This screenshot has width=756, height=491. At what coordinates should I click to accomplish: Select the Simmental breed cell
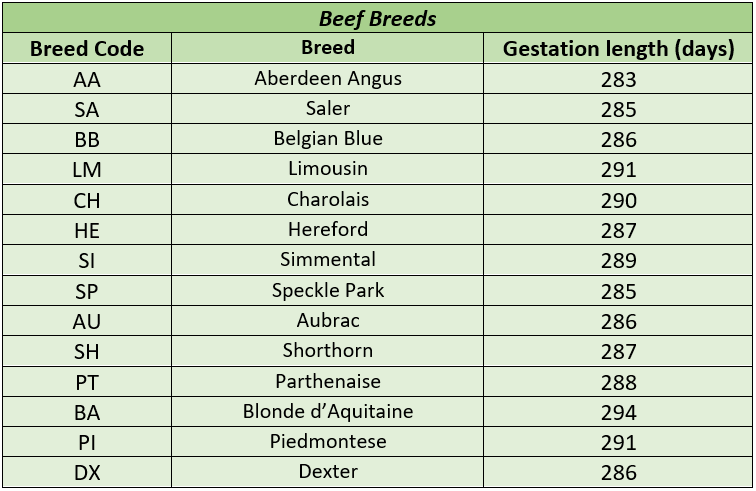pyautogui.click(x=328, y=260)
